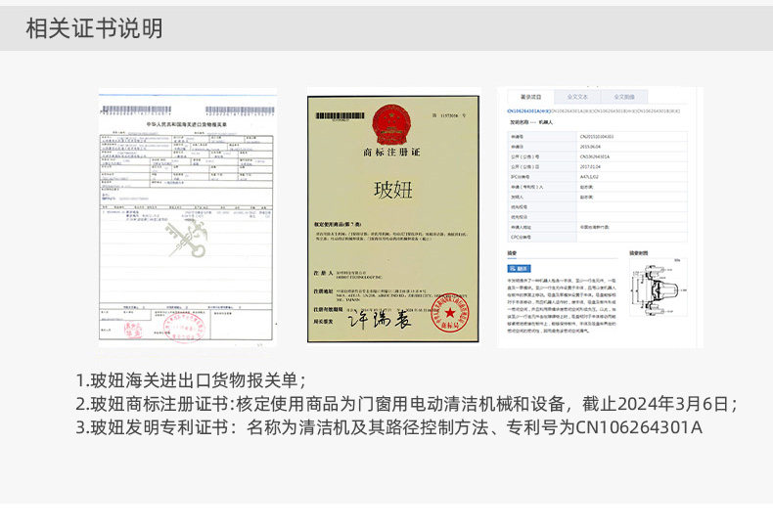Click the customs key emblem watermark on form
This screenshot has width=773, height=532.
(x=187, y=239)
